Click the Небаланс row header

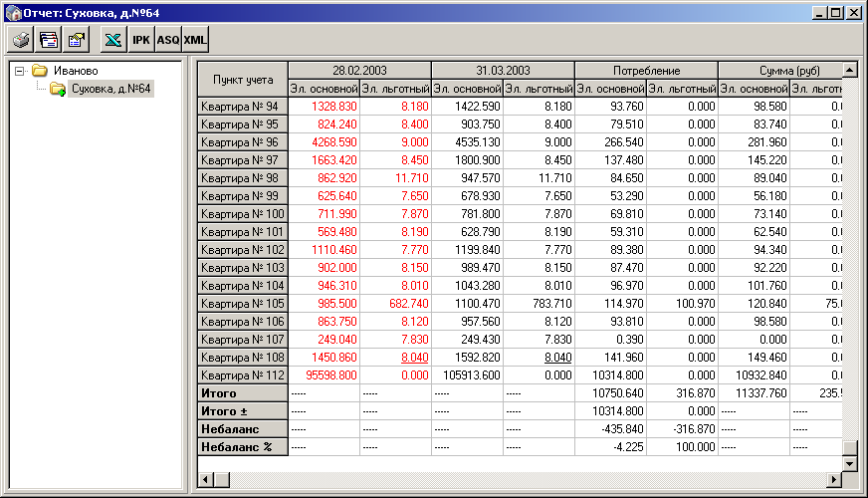[x=243, y=429]
